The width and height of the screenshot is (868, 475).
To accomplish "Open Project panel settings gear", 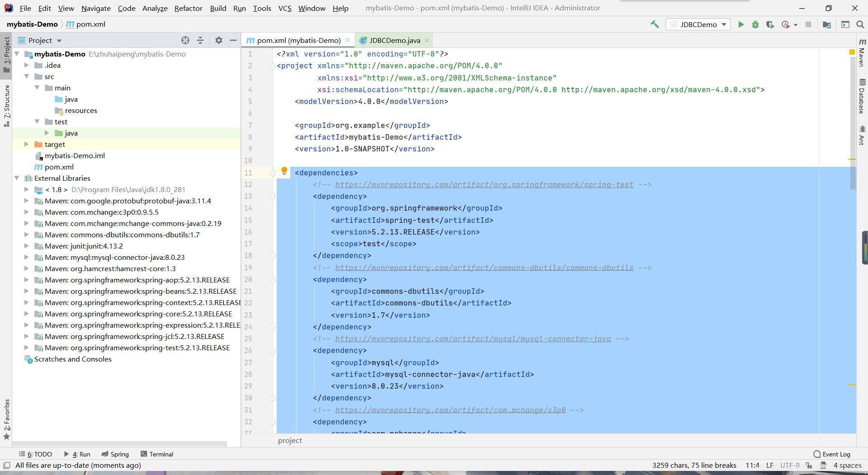I will coord(219,40).
